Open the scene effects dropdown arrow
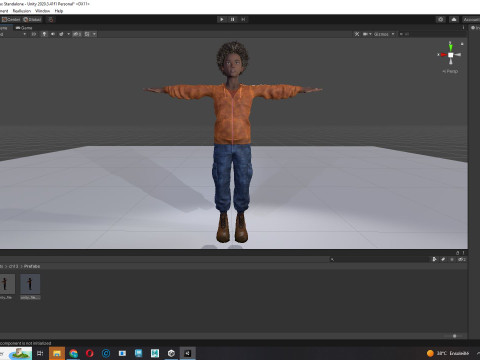This screenshot has width=480, height=360. click(x=69, y=34)
